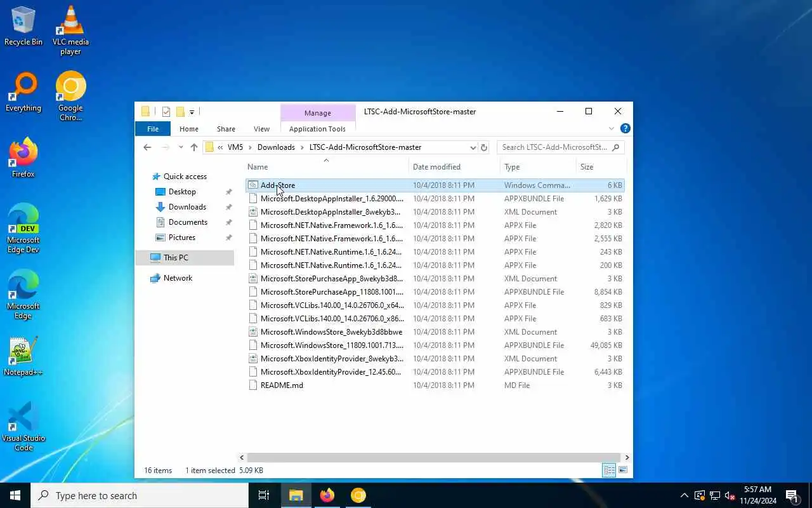Click the File Explorer taskbar icon
The image size is (812, 508).
tap(296, 495)
